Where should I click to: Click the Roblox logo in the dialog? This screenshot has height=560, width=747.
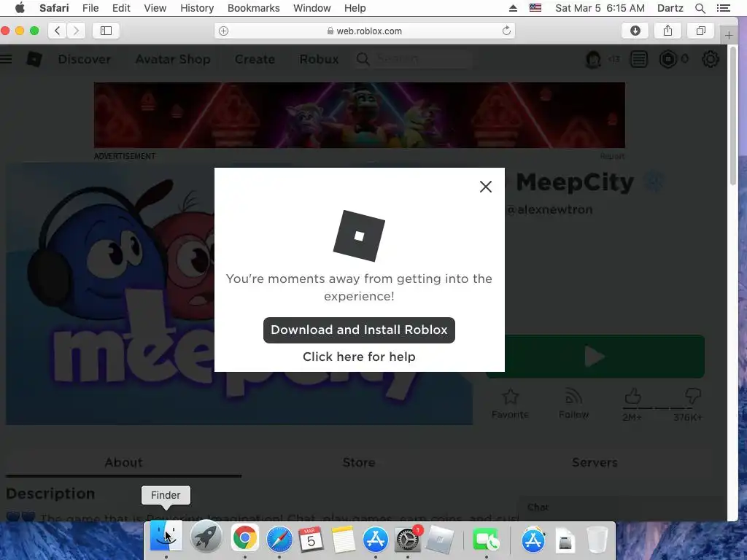click(x=359, y=236)
